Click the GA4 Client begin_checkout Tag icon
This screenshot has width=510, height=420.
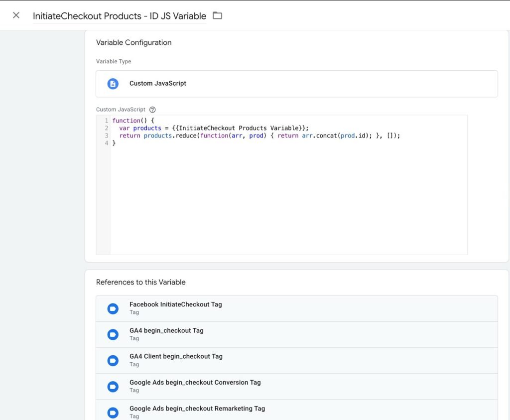113,361
